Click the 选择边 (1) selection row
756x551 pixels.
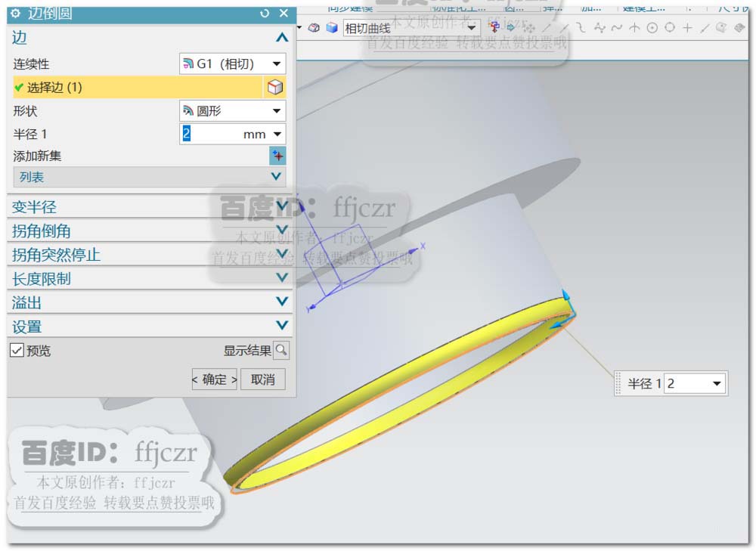point(138,87)
